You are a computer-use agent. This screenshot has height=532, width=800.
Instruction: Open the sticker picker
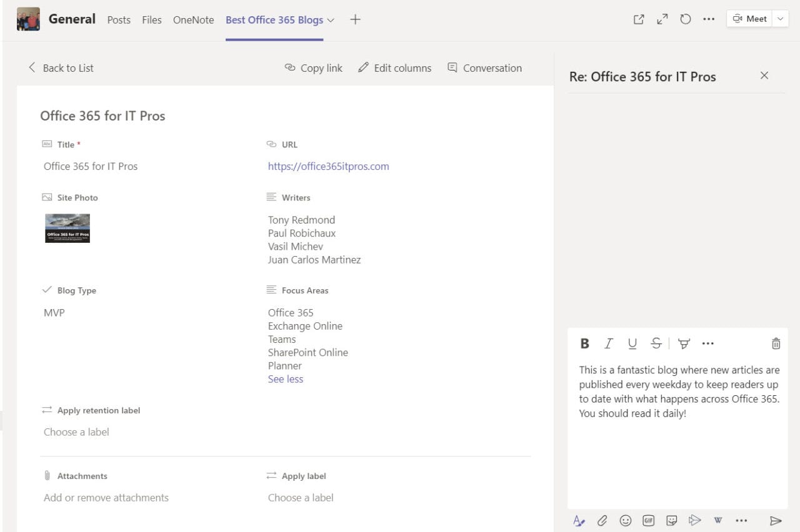pyautogui.click(x=671, y=520)
